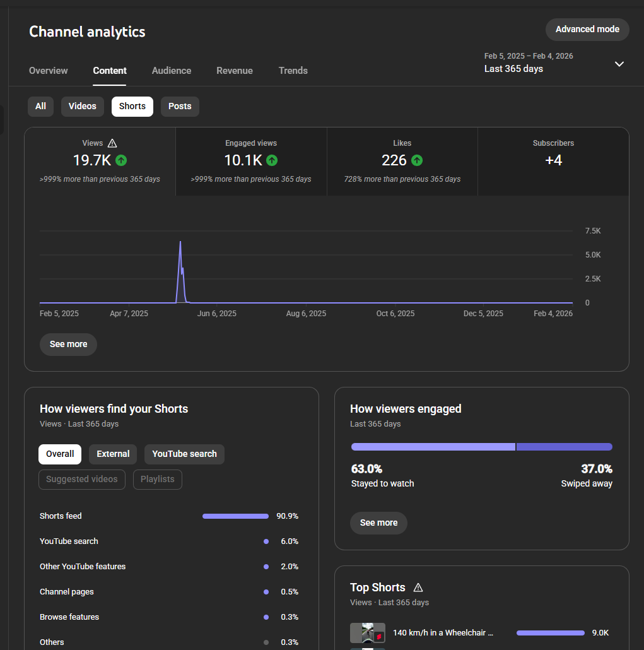Click green up arrow beside 226 likes
Viewport: 644px width, 650px height.
tap(417, 160)
